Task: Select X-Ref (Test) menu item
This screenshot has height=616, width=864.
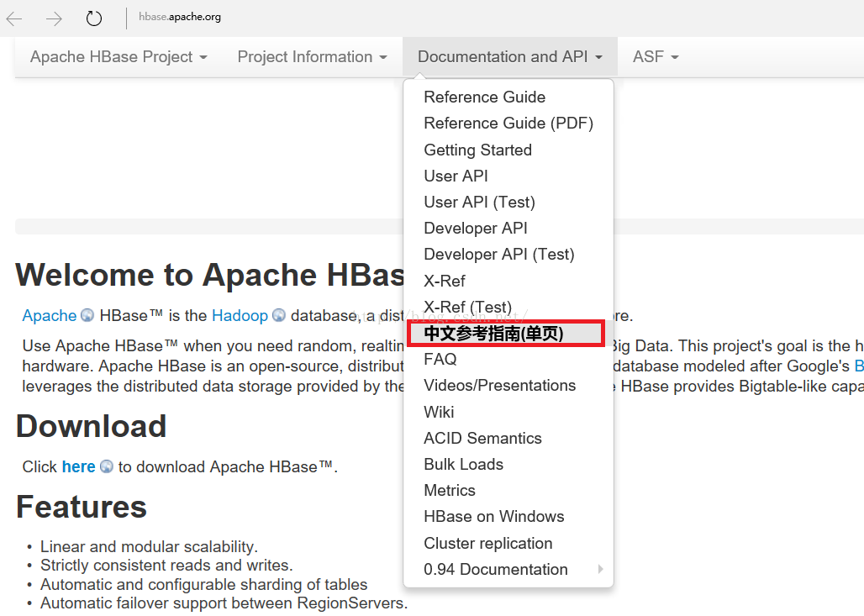Action: coord(468,307)
